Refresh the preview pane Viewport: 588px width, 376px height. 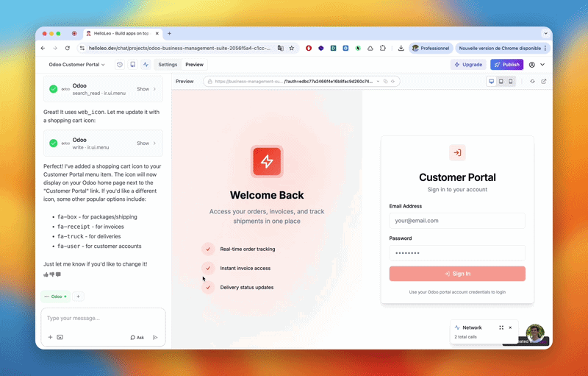click(x=532, y=81)
